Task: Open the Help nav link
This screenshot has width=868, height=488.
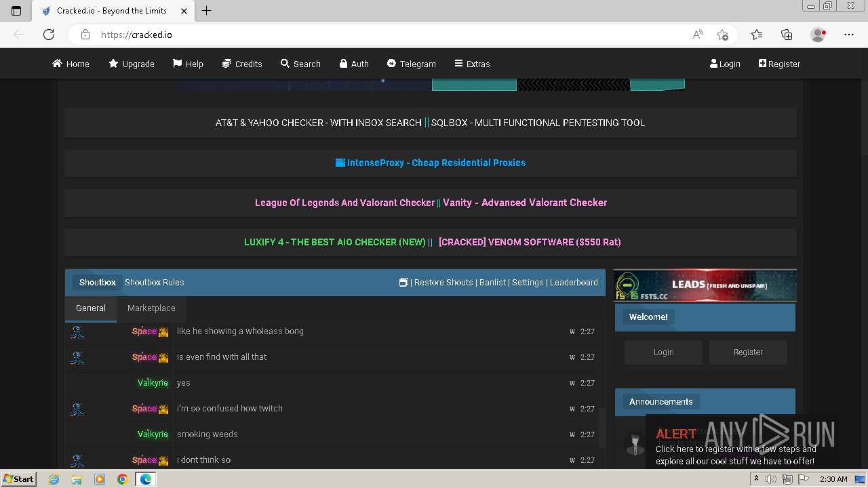Action: (188, 64)
